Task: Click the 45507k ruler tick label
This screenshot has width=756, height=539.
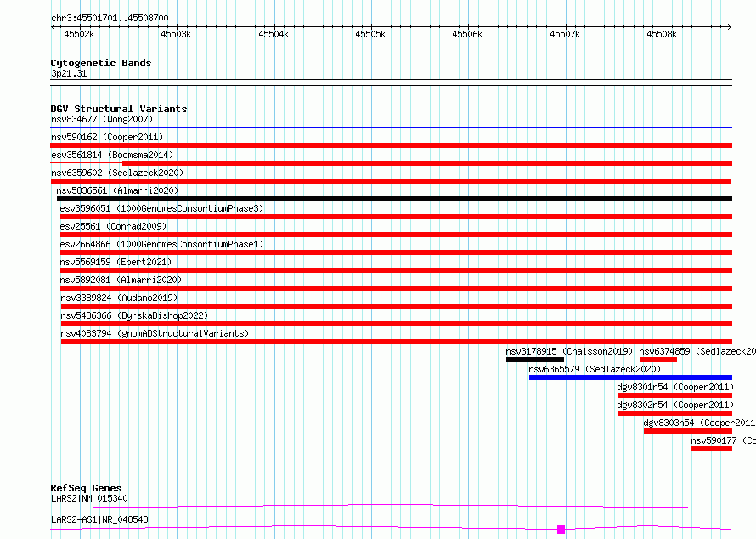Action: click(x=565, y=34)
